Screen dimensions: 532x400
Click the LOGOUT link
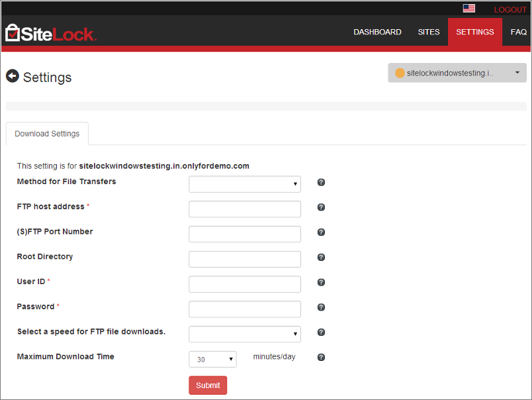pyautogui.click(x=510, y=9)
